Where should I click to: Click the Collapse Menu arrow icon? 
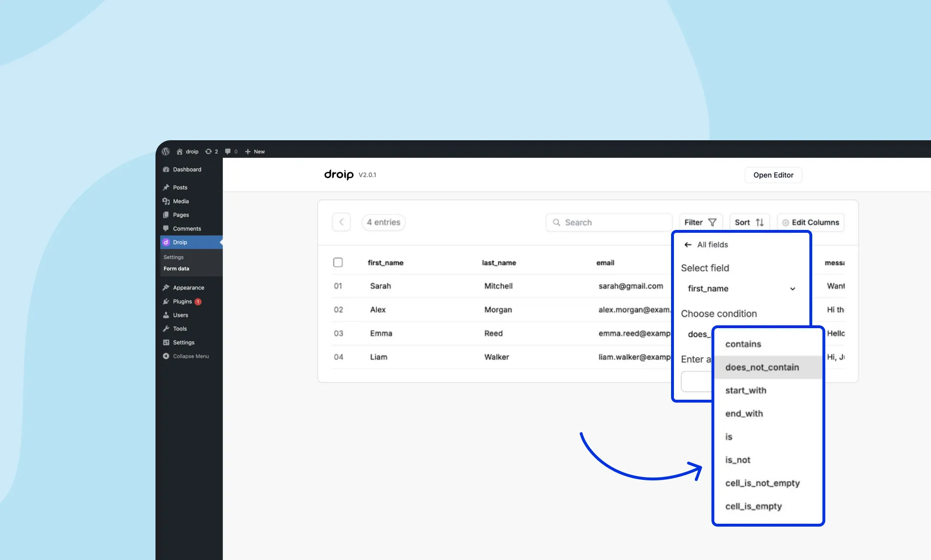coord(166,356)
